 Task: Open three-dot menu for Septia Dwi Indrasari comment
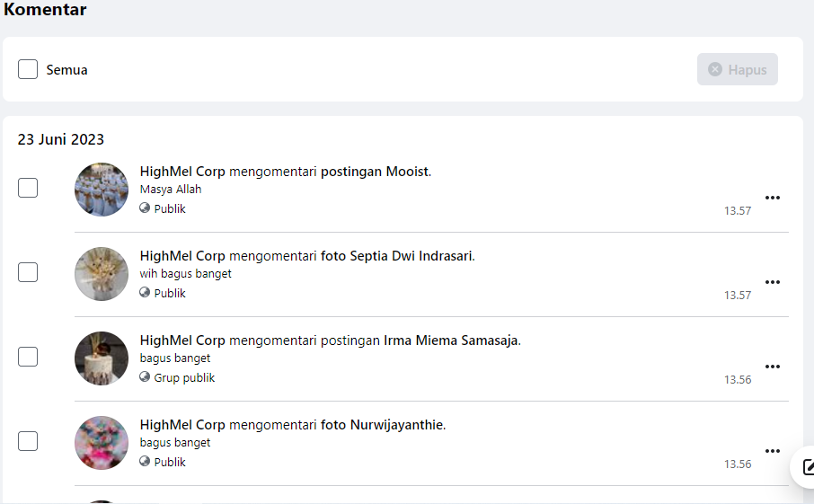tap(773, 282)
